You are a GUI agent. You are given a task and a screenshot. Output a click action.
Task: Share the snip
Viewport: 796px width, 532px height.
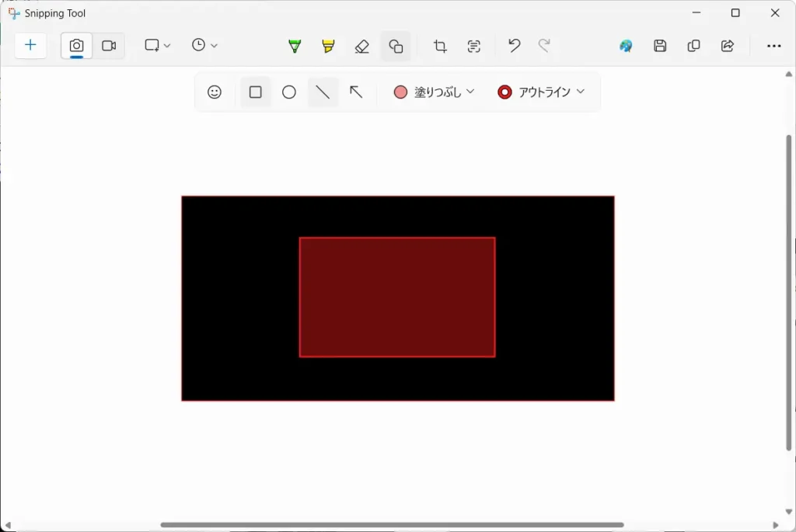click(728, 46)
